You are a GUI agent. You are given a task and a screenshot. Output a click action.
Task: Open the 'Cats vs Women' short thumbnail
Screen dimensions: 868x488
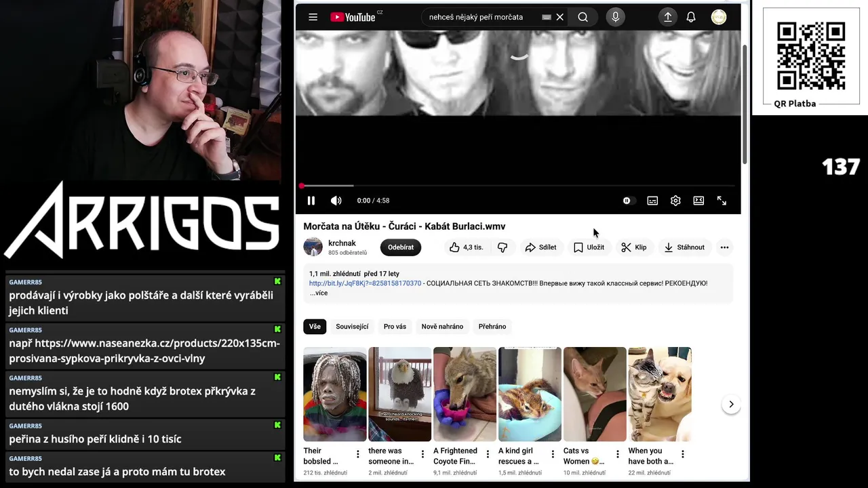(x=595, y=394)
